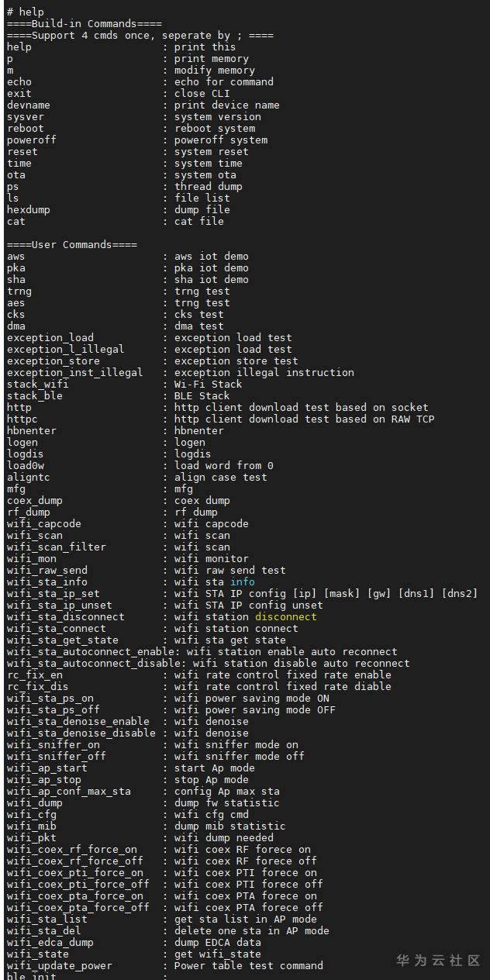Click the "# help" prompt line
Image resolution: width=490 pixels, height=980 pixels.
click(26, 12)
